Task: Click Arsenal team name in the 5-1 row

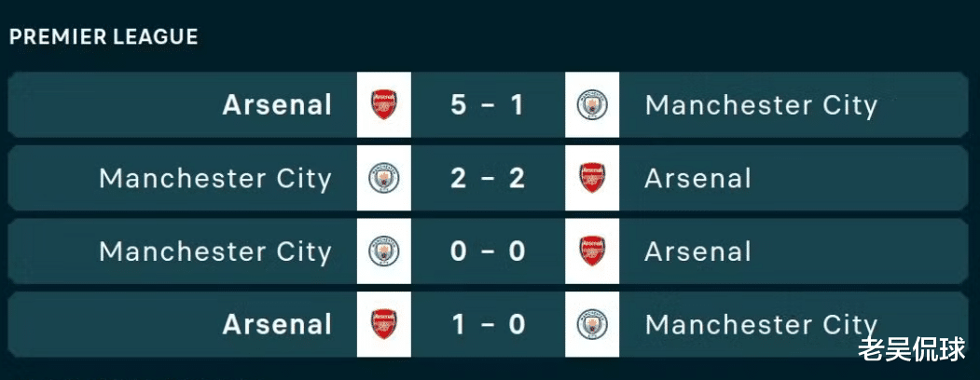Action: tap(277, 104)
